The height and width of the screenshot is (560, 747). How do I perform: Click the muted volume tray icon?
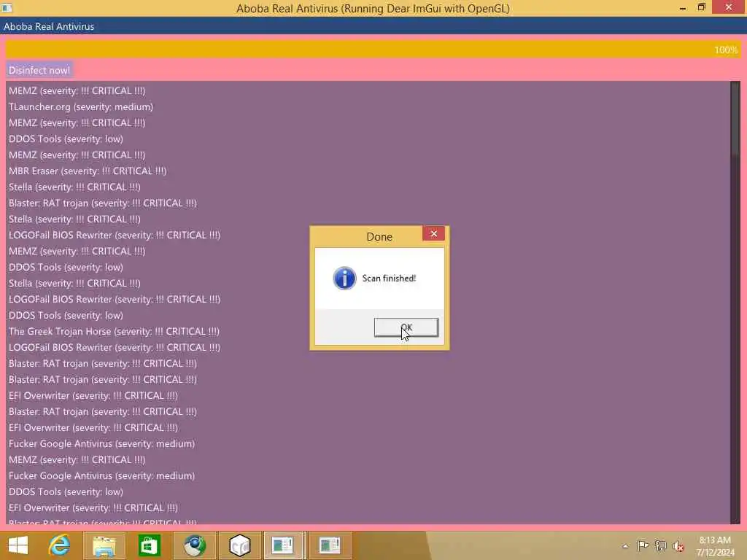[x=678, y=546]
